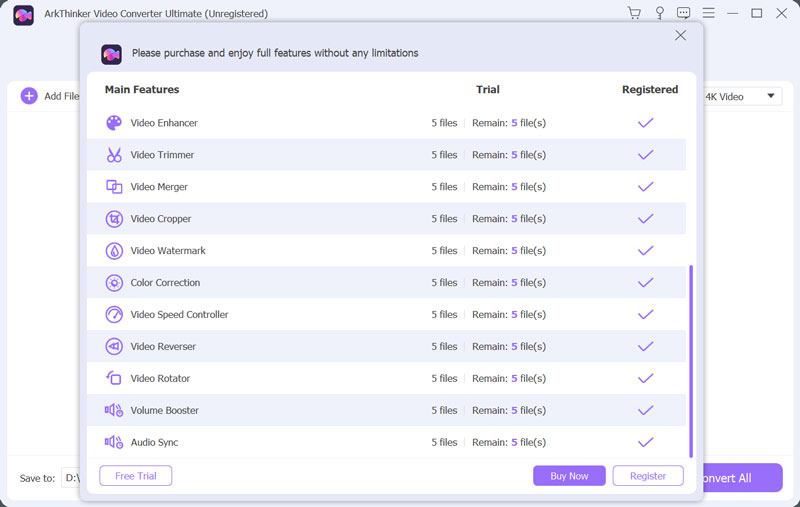
Task: Click the Buy Now button
Action: pyautogui.click(x=569, y=476)
